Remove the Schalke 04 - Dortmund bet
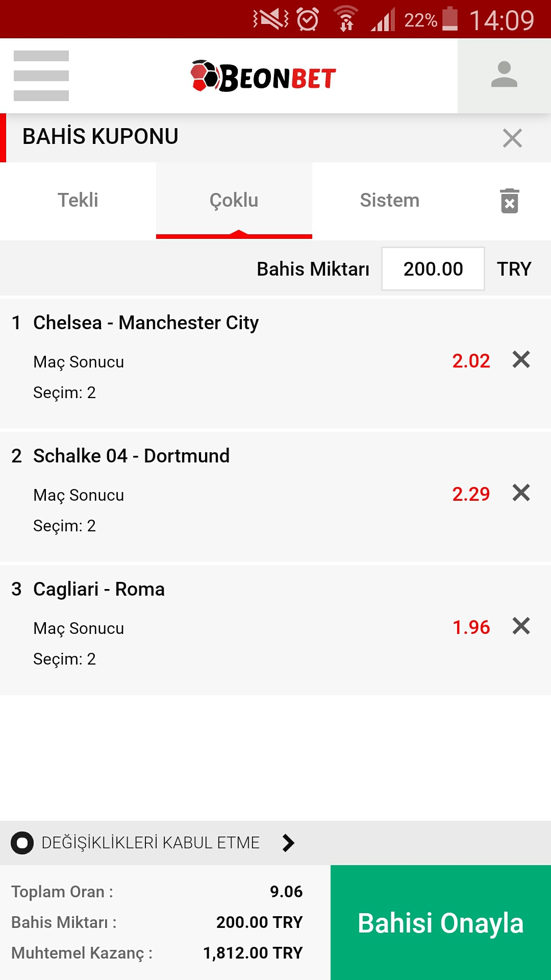 click(521, 493)
